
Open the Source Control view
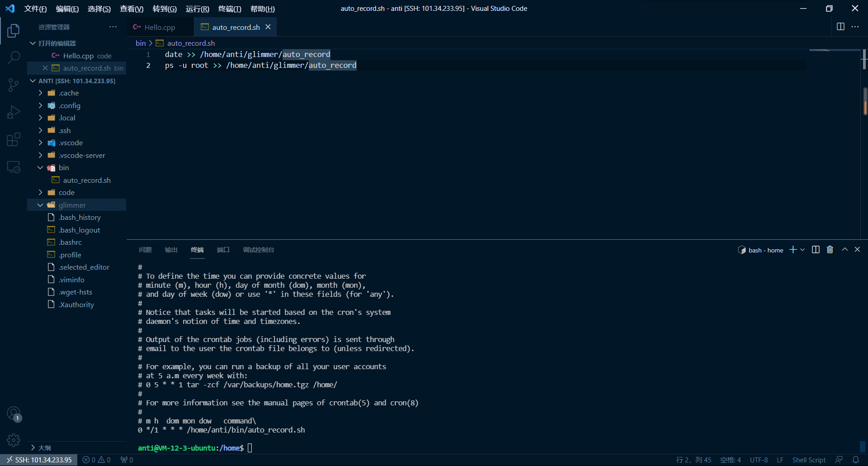[14, 85]
